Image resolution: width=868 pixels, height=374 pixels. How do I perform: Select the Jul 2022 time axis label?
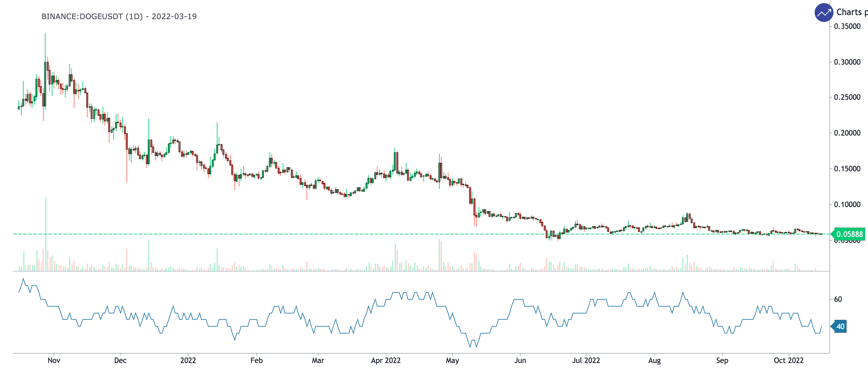click(x=586, y=361)
